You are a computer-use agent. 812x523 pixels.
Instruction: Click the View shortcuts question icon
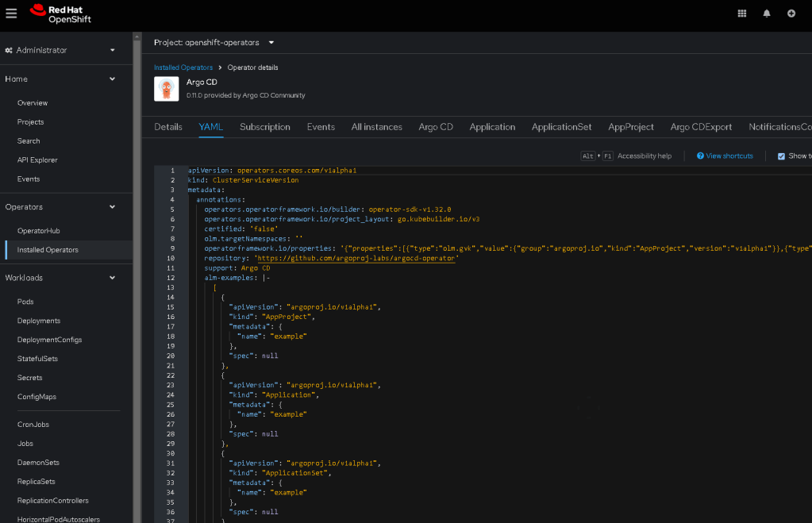click(700, 156)
